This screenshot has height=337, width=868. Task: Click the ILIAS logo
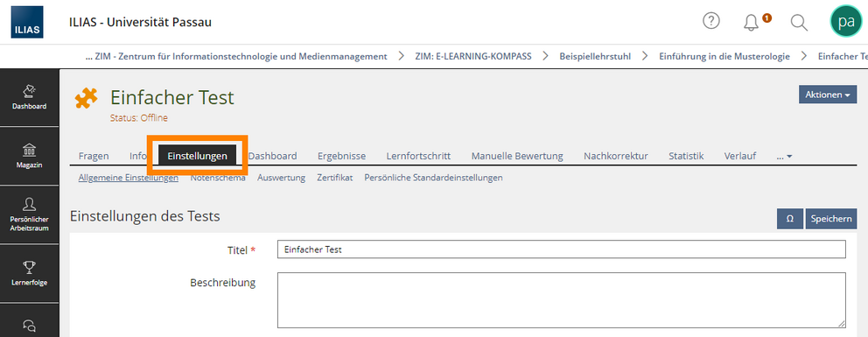click(26, 22)
